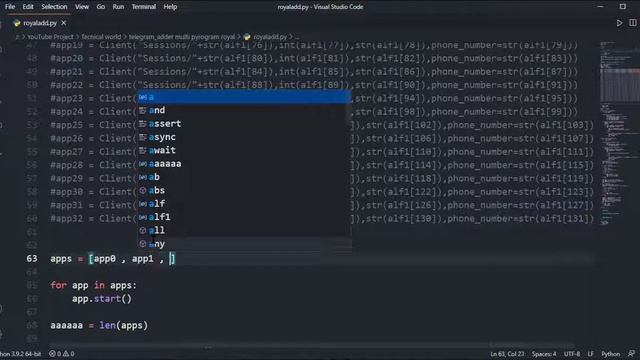Pick the 'any' function suggestion

click(244, 244)
